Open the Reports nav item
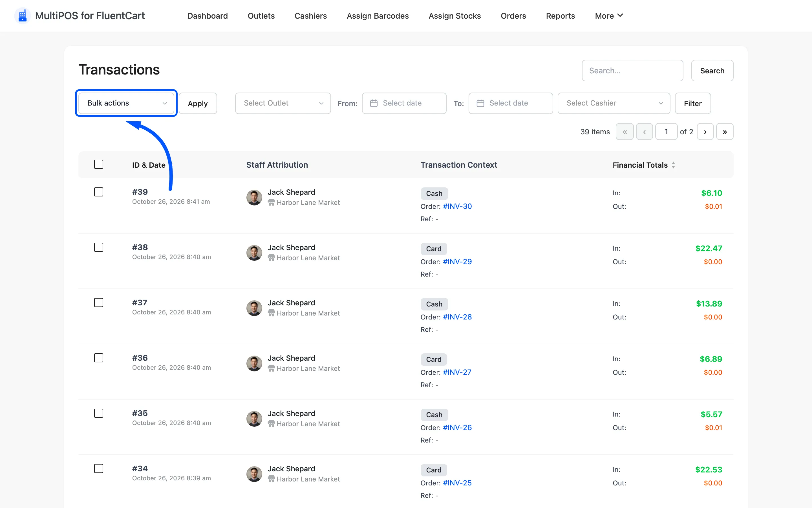Screen dimensions: 812x508 point(560,16)
